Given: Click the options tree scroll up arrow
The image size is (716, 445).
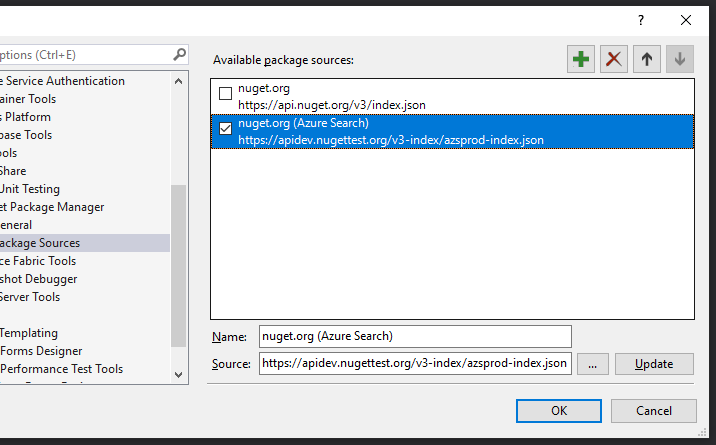Looking at the screenshot, I should [x=179, y=81].
